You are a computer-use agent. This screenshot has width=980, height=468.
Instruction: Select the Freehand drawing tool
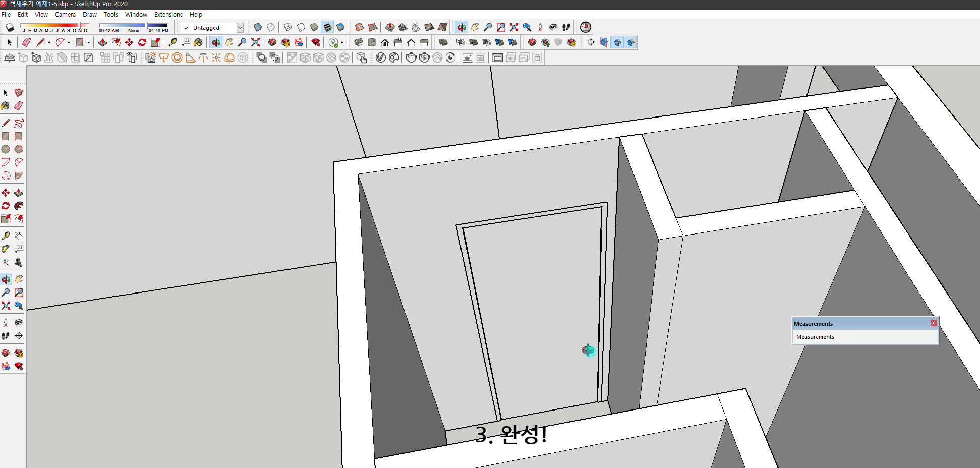[x=19, y=123]
